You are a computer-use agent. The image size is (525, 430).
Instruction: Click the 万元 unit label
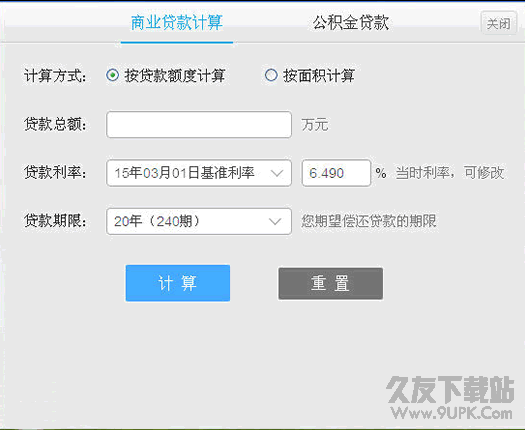tap(315, 125)
